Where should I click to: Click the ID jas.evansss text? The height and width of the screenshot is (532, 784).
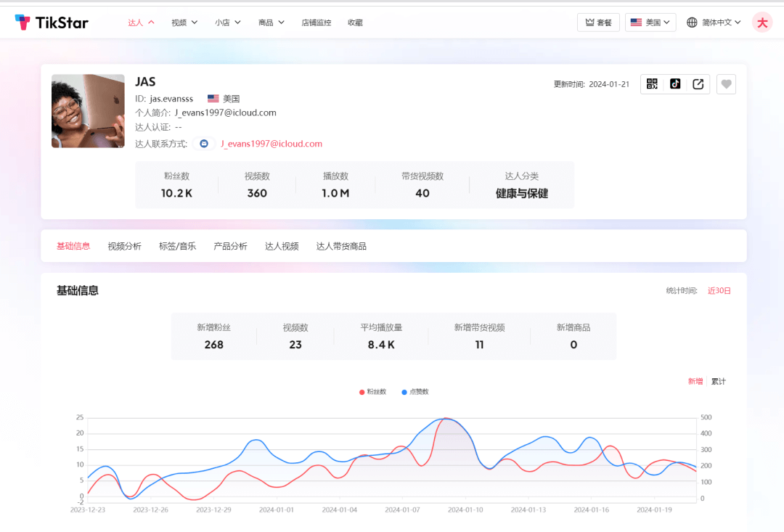164,99
